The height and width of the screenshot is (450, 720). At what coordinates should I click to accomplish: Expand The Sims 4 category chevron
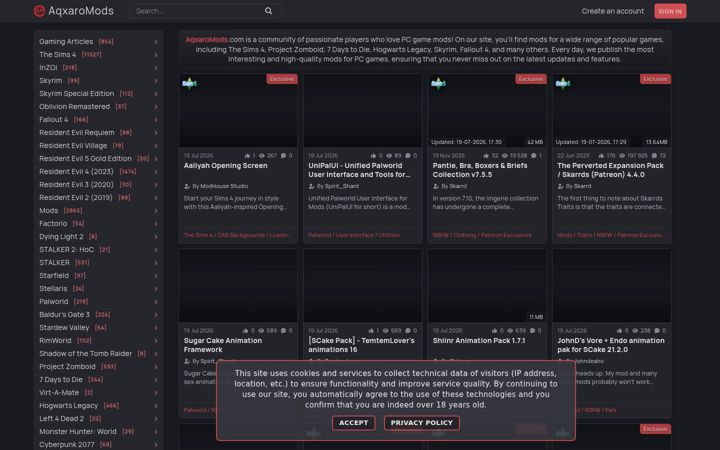point(156,55)
